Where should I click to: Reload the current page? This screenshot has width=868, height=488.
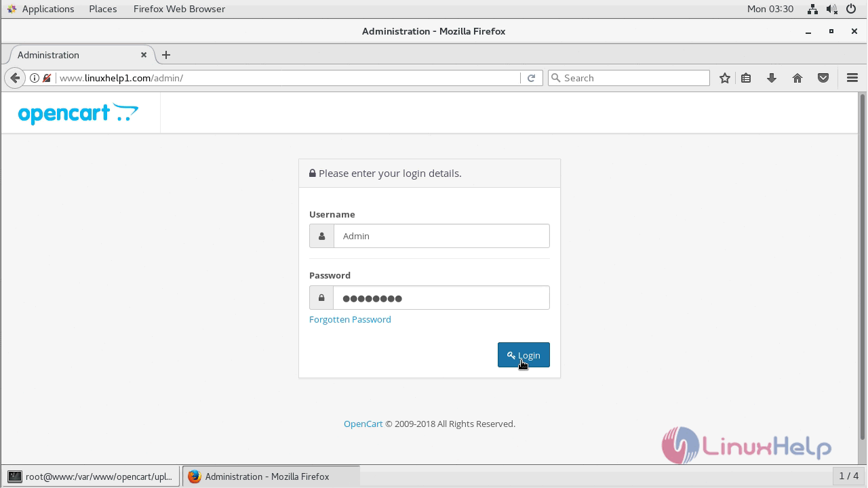[x=532, y=78]
